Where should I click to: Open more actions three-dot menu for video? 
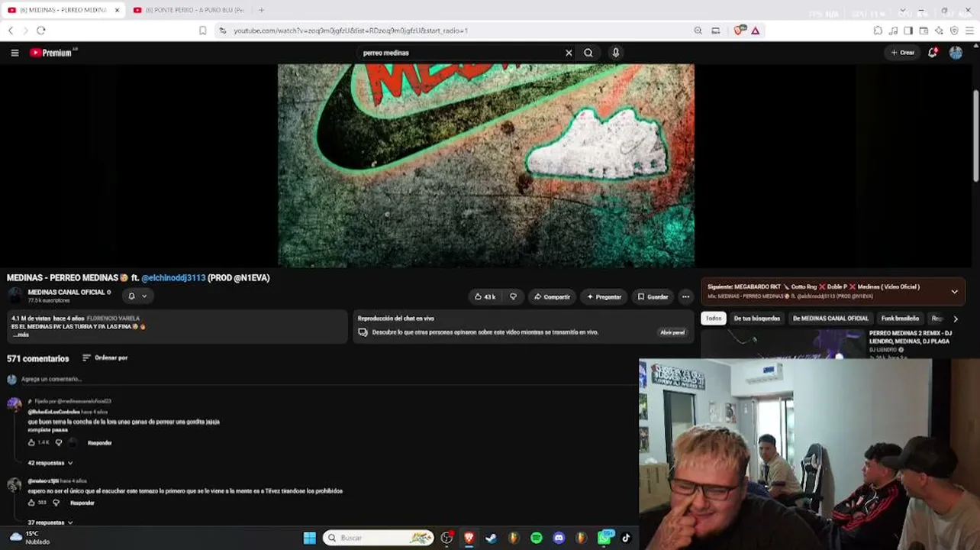685,296
